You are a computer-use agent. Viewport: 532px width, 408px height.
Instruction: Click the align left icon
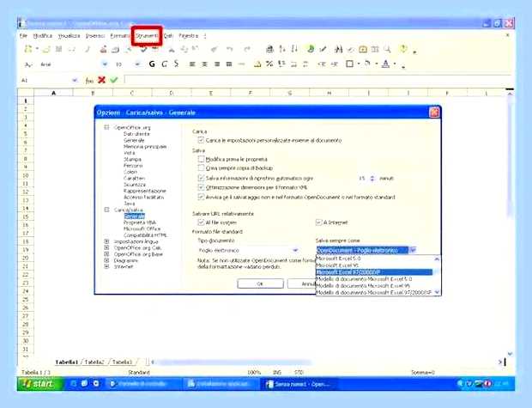point(192,64)
